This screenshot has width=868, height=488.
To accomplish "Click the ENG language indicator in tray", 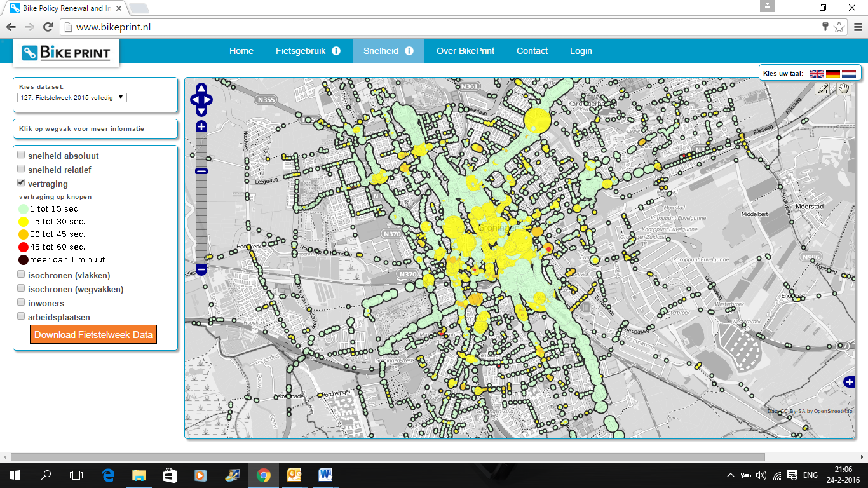I will (810, 475).
